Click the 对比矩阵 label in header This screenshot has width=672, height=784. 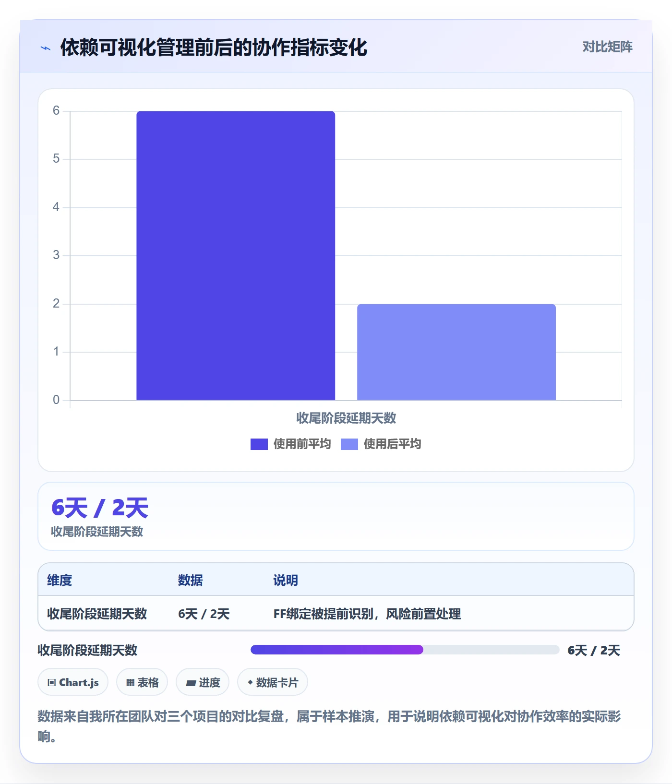click(x=607, y=47)
